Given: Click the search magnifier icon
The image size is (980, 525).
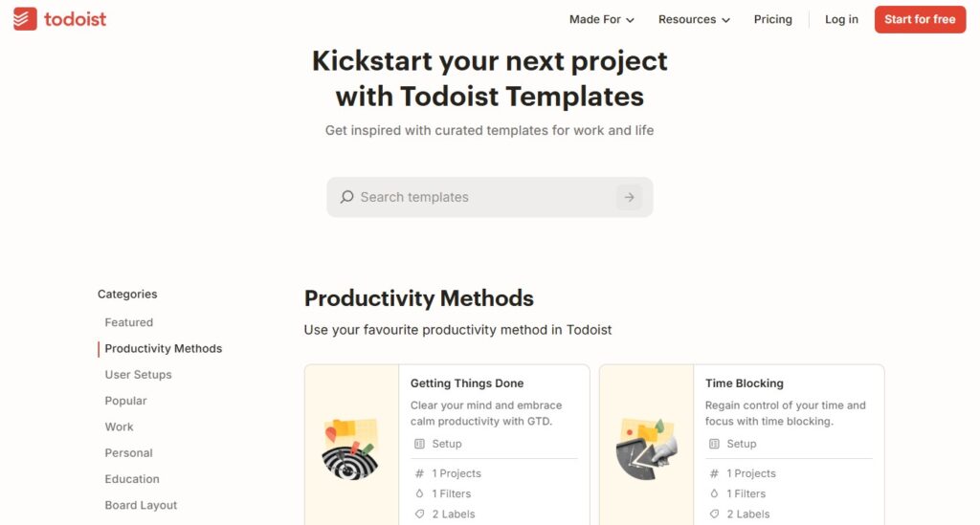Looking at the screenshot, I should click(x=346, y=197).
